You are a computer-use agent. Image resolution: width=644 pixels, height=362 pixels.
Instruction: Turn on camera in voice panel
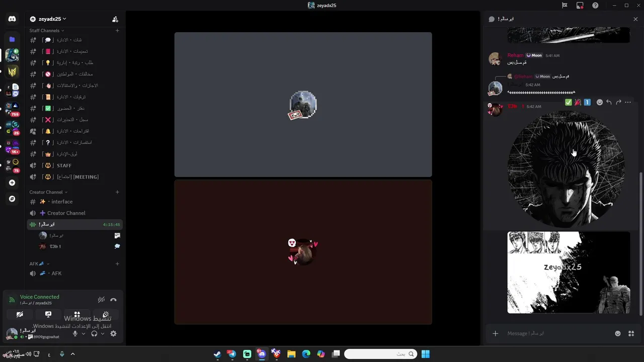tap(20, 314)
